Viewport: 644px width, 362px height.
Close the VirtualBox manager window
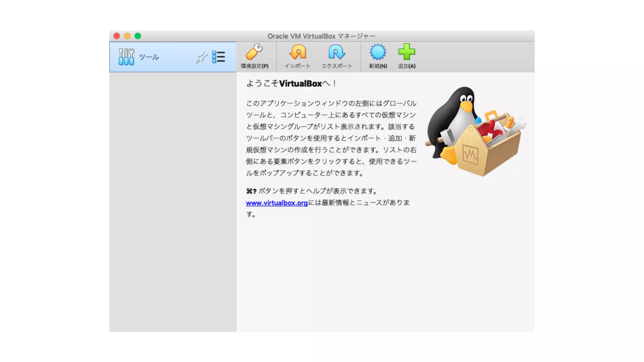click(117, 36)
